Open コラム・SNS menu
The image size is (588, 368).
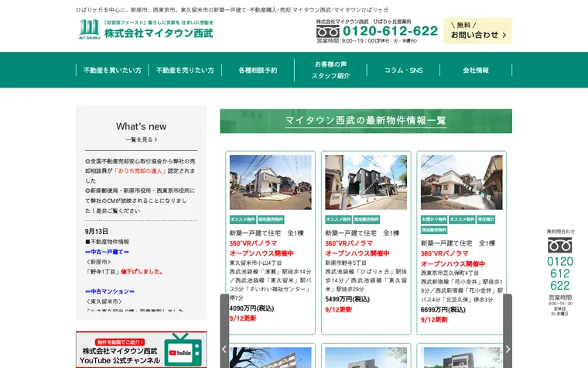403,71
